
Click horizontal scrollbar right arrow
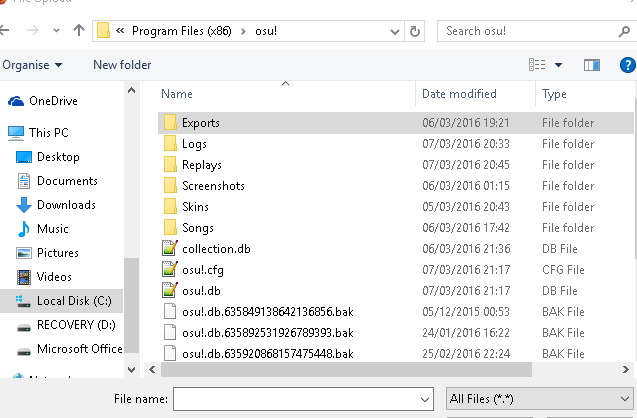pyautogui.click(x=626, y=369)
